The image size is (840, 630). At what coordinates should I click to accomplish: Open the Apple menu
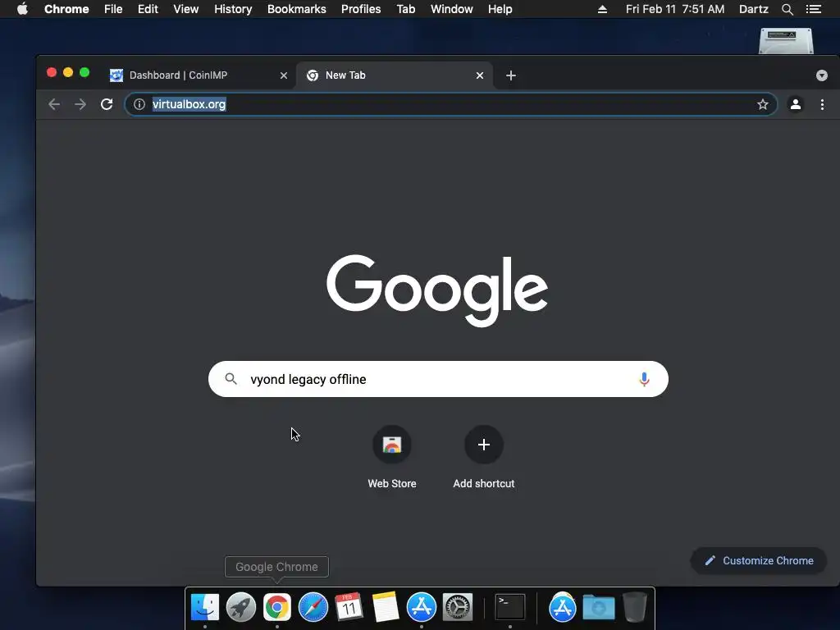pos(22,9)
